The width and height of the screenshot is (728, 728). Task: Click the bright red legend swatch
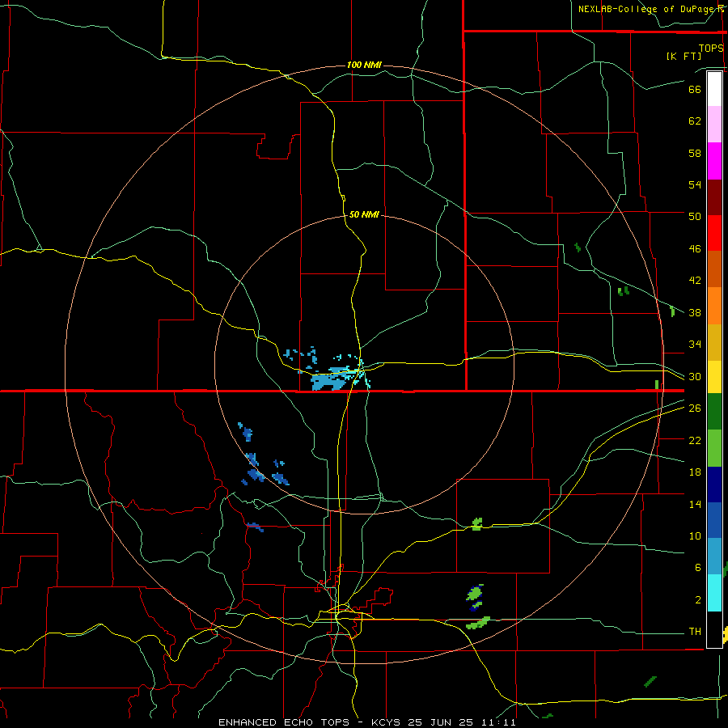coord(714,233)
